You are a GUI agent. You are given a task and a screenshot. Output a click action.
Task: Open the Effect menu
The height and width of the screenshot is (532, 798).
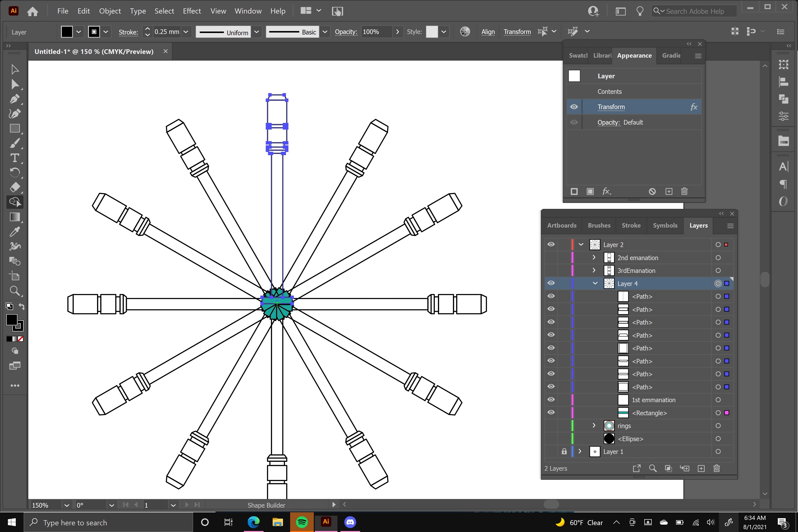(192, 11)
